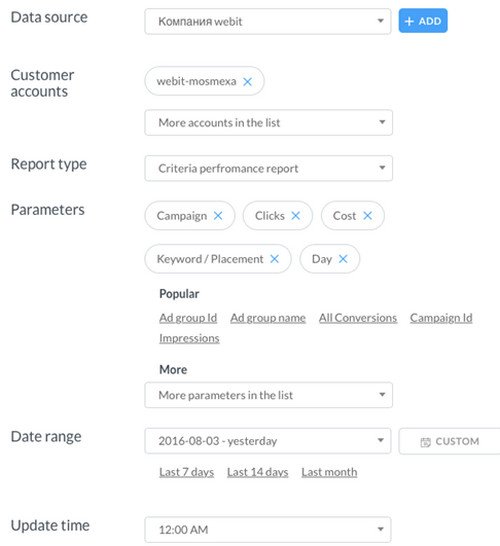
Task: Click the blue ADD button
Action: click(x=423, y=21)
